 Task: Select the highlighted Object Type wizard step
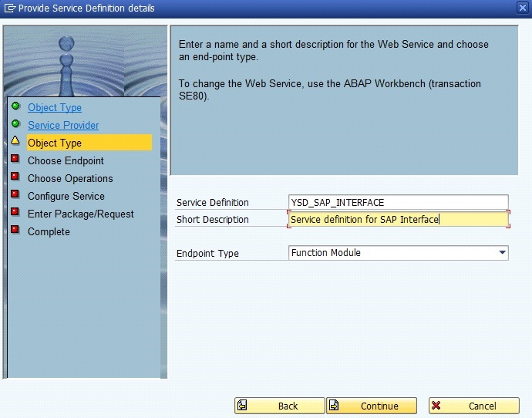[55, 143]
